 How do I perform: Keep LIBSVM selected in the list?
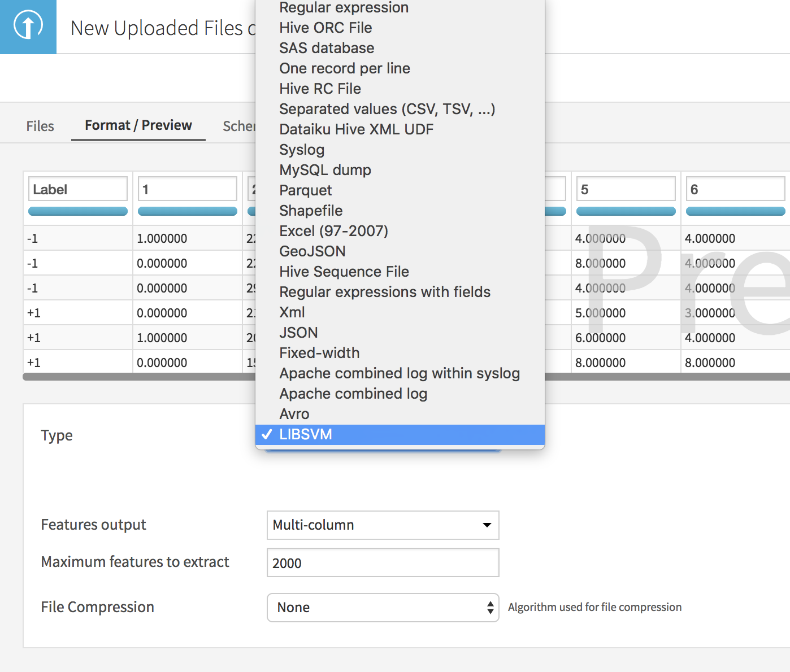click(400, 434)
